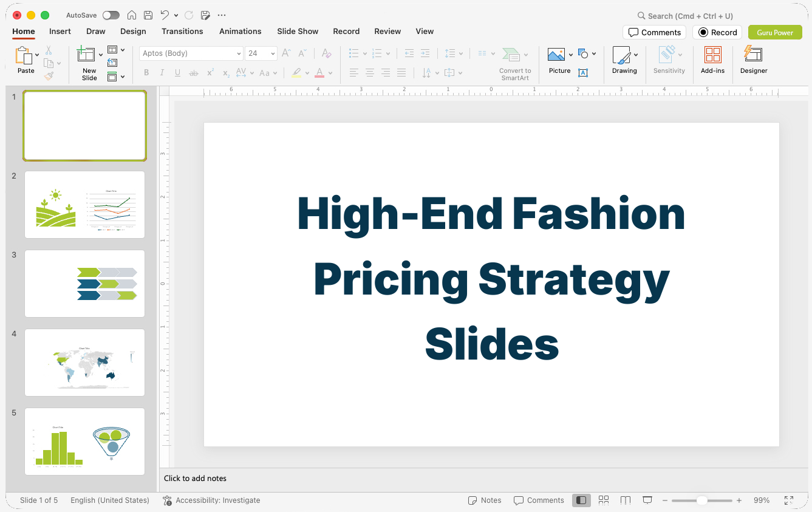Toggle Subscript formatting
Screen dimensions: 812x512
pos(226,73)
